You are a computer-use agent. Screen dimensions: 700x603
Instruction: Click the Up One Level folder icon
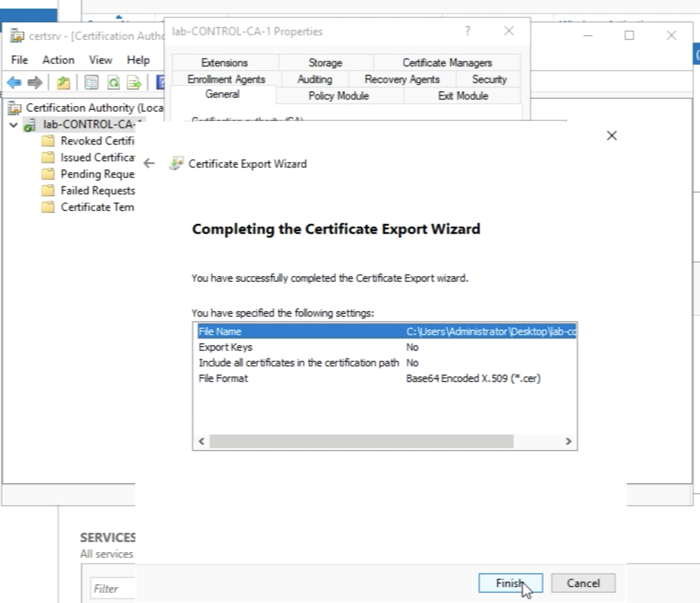(x=63, y=83)
